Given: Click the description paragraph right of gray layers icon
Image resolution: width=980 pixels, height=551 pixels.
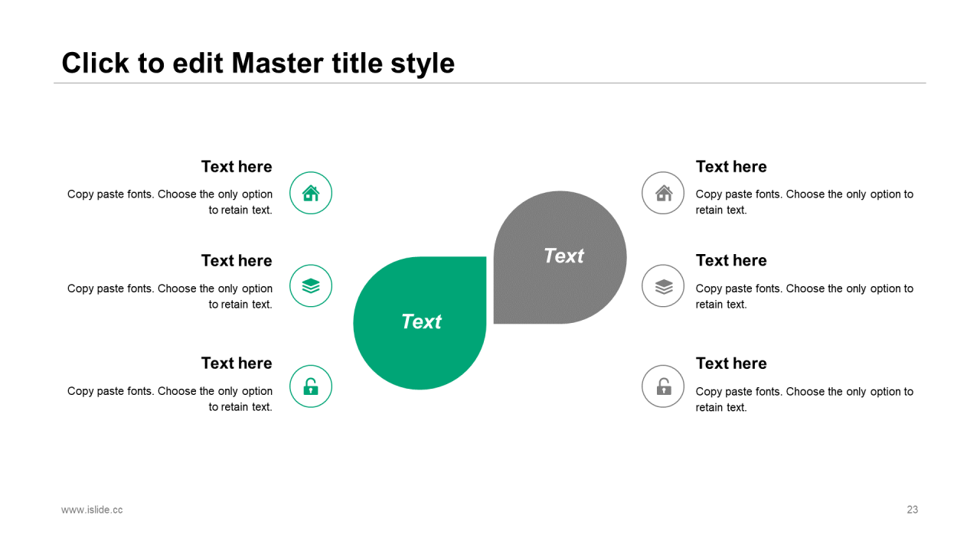Looking at the screenshot, I should pos(805,296).
